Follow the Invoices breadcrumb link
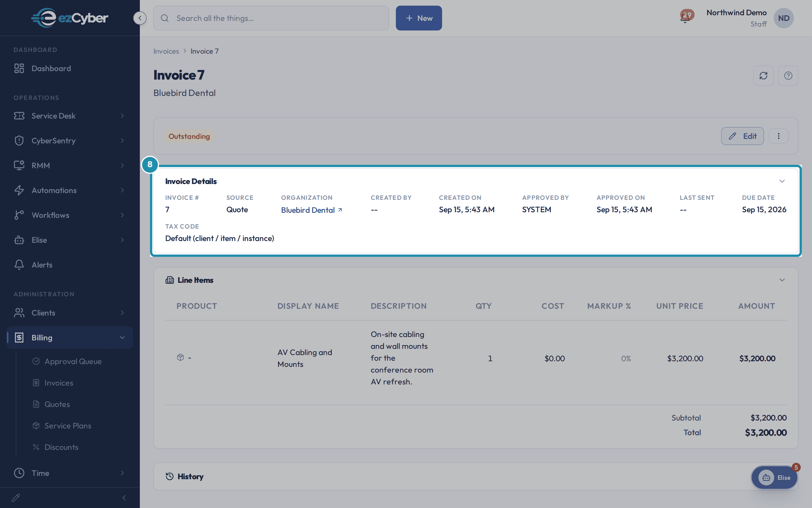812x508 pixels. point(166,51)
